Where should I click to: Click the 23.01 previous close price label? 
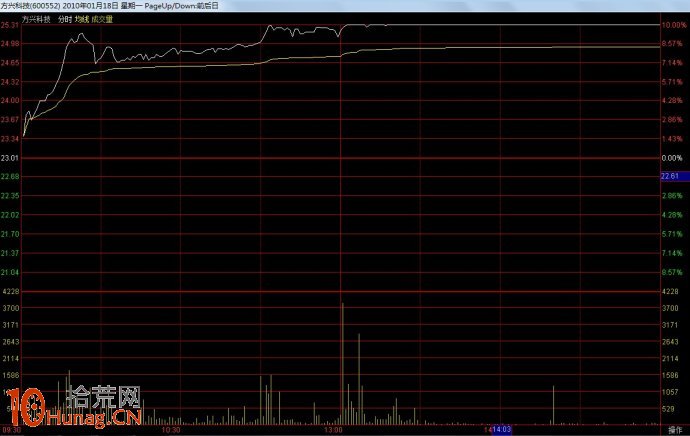tap(10, 158)
